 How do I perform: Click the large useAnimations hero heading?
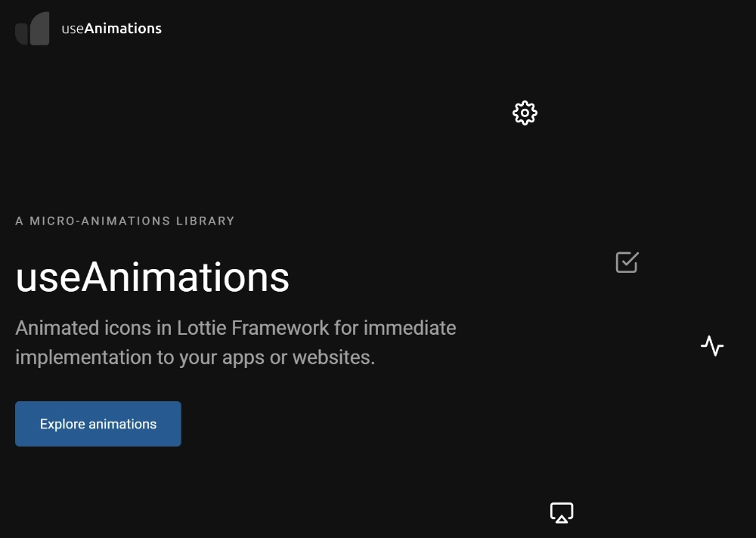click(152, 278)
